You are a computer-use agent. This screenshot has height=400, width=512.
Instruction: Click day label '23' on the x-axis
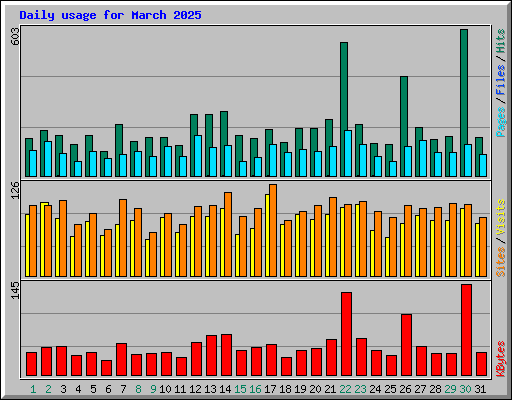coord(360,389)
